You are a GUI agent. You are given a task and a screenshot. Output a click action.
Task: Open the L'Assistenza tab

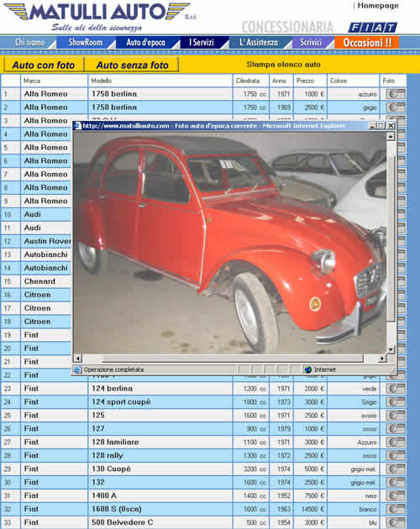tap(259, 43)
